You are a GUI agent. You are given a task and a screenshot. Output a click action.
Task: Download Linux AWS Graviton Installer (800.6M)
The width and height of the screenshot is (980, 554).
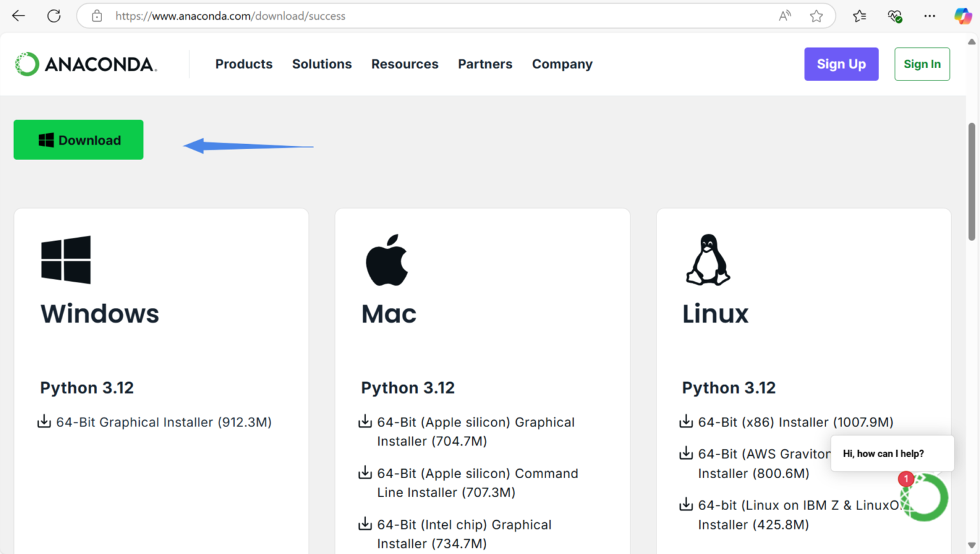coord(764,463)
